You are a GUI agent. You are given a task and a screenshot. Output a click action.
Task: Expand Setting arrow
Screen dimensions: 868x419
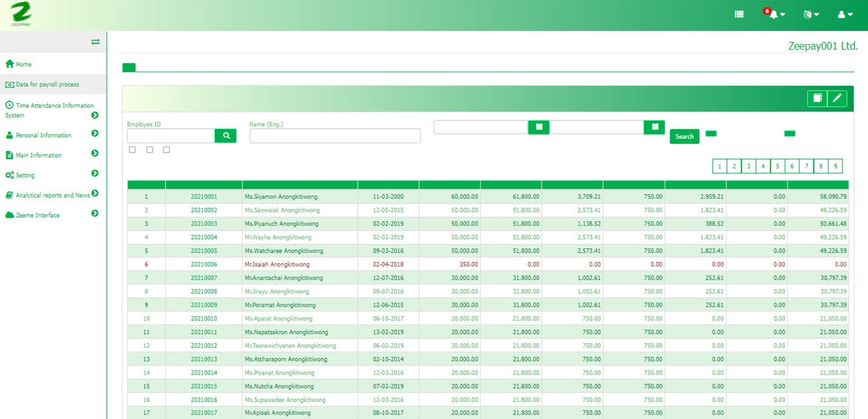[x=94, y=173]
